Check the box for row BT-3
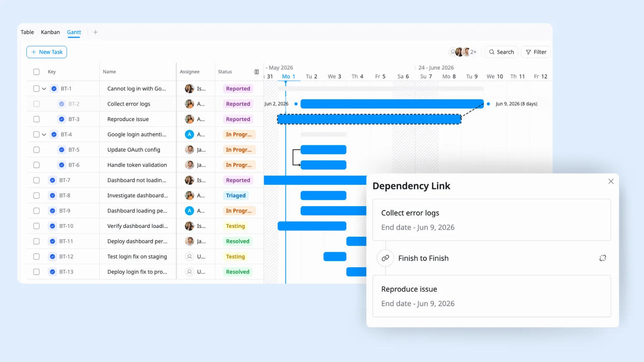 tap(36, 119)
